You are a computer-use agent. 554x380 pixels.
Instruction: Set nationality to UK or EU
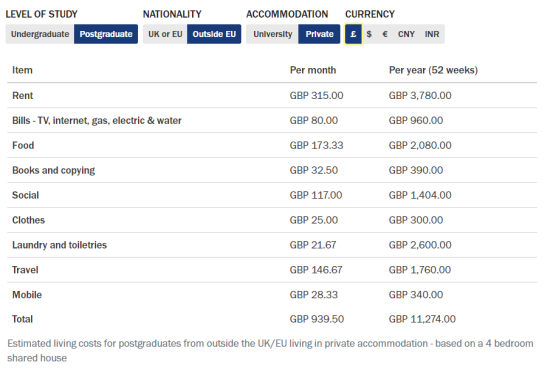[x=165, y=34]
